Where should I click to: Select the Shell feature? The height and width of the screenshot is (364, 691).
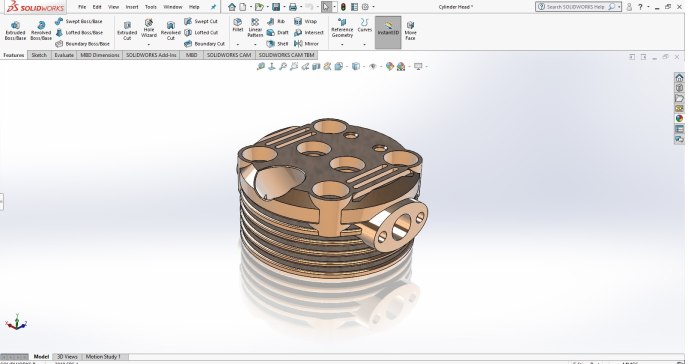(278, 44)
